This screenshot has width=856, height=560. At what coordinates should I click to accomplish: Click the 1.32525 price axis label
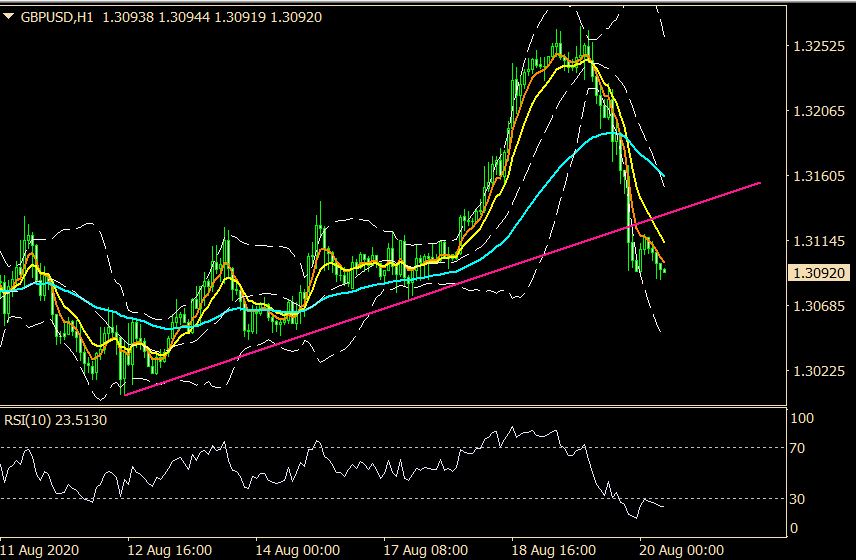(x=818, y=46)
